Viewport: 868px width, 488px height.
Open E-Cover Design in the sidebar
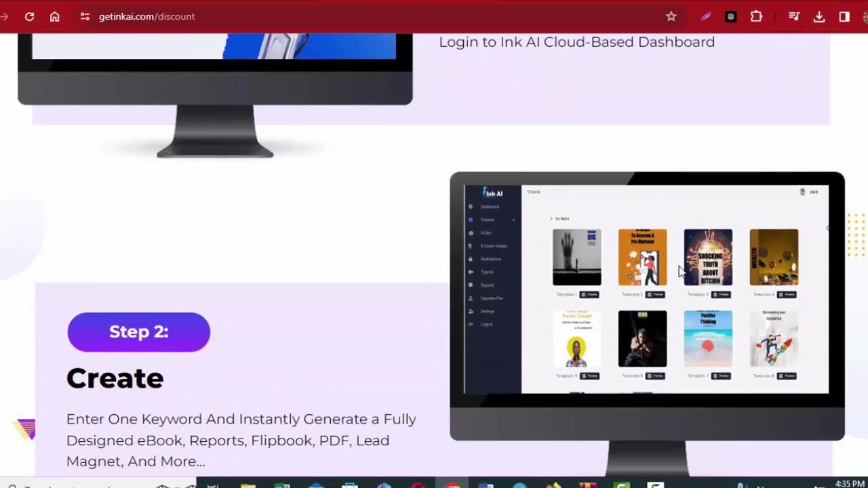pos(494,246)
